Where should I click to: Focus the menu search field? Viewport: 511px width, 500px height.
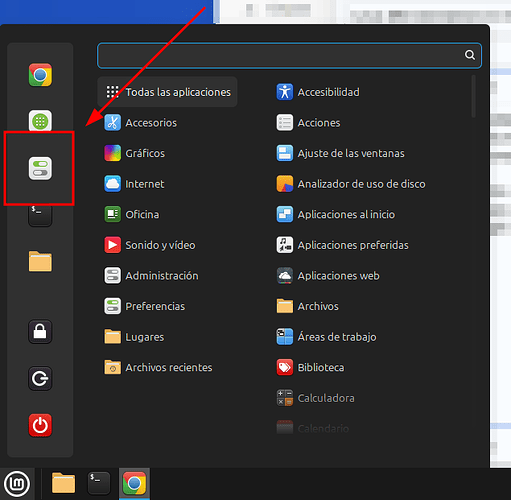pos(289,55)
